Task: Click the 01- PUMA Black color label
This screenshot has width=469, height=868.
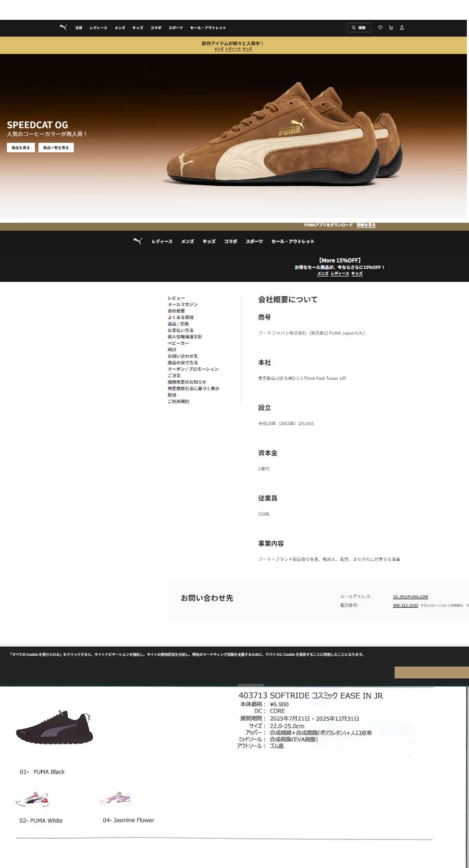Action: pyautogui.click(x=42, y=772)
